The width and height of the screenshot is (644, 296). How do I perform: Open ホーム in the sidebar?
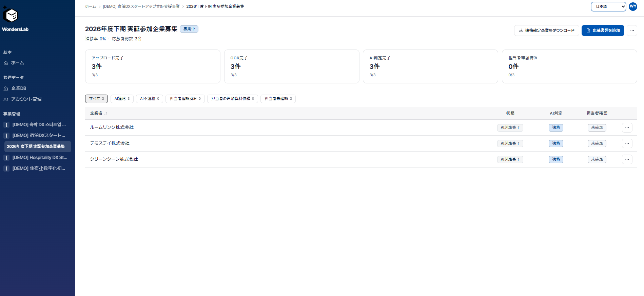coord(18,63)
